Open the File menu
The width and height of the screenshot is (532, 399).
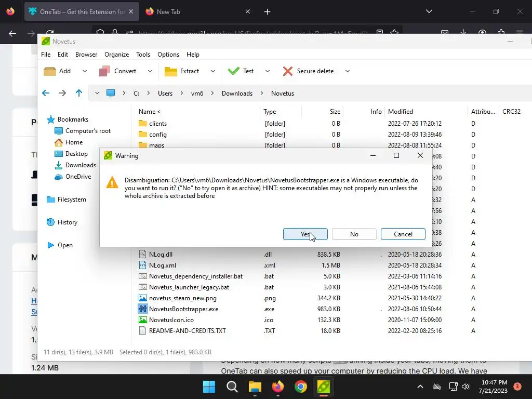click(46, 55)
